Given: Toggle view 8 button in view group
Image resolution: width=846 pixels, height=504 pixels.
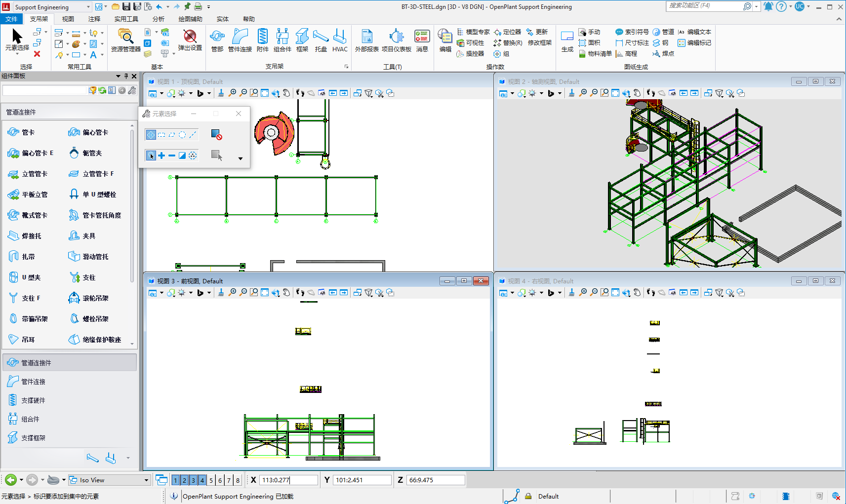Looking at the screenshot, I should (x=238, y=480).
